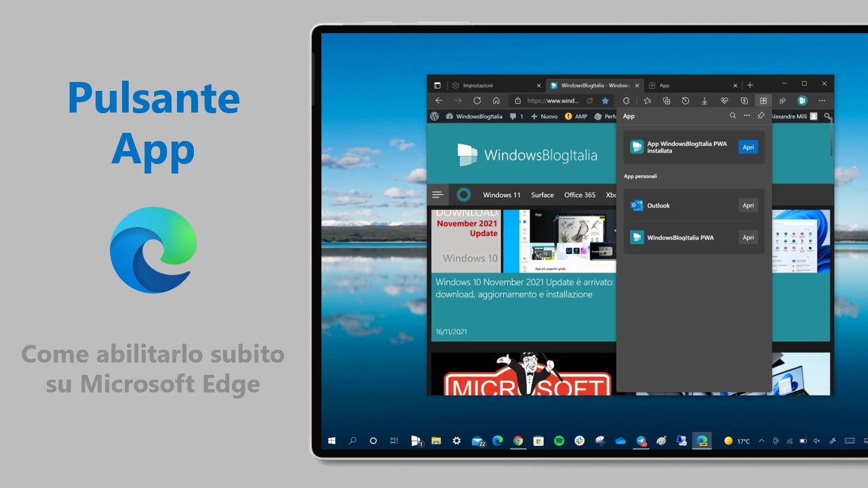Open Extensions puzzle icon in Edge toolbar
Screen dimensions: 868x488
pyautogui.click(x=626, y=100)
